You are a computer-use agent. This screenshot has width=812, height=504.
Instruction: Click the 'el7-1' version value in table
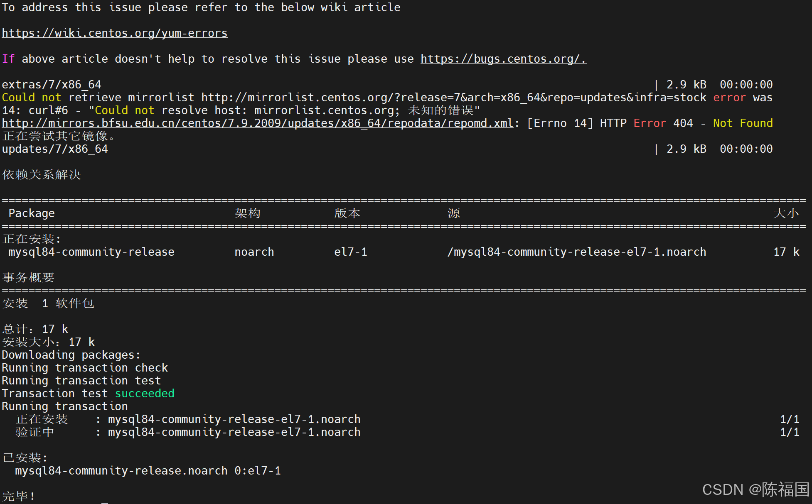[x=351, y=252]
